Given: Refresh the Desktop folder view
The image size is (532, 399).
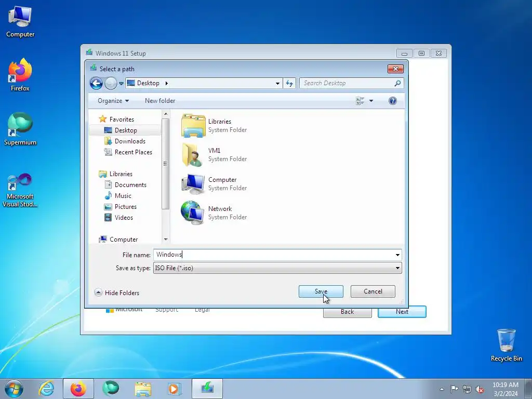Looking at the screenshot, I should click(x=289, y=84).
